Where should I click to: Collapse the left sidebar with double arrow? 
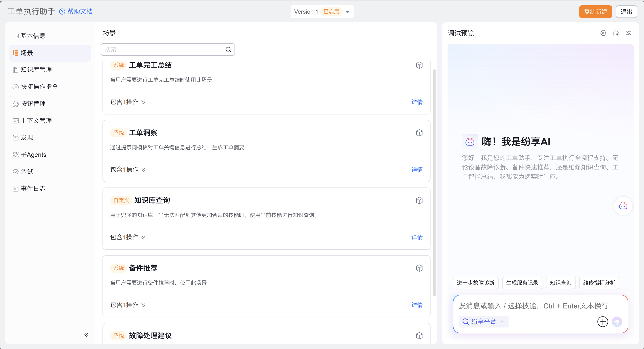pyautogui.click(x=87, y=335)
